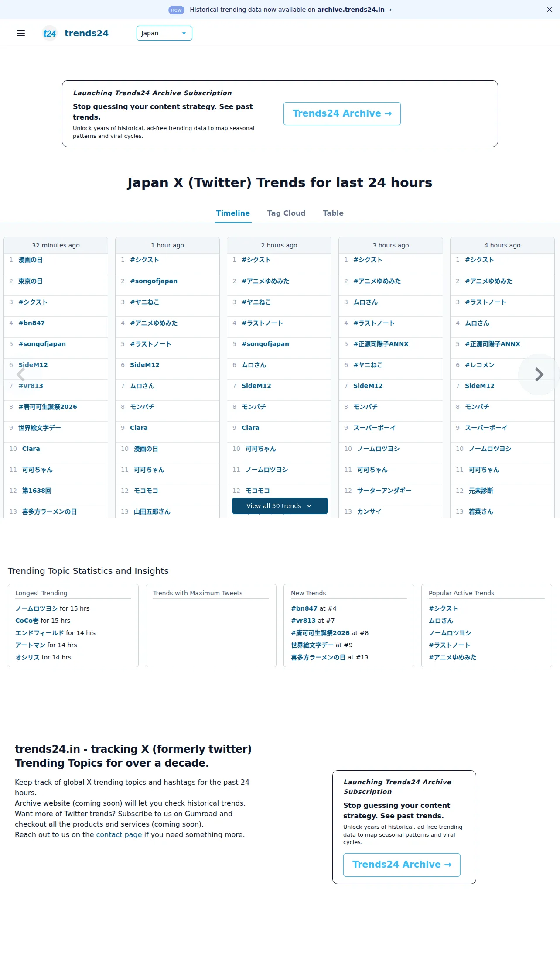Viewport: 560px width, 968px height.
Task: Click the next timeline arrow
Action: [539, 374]
